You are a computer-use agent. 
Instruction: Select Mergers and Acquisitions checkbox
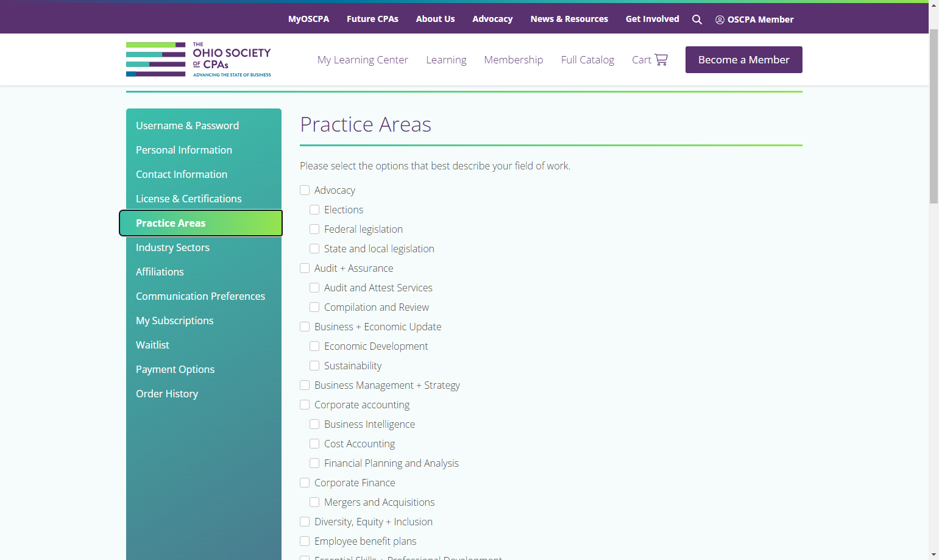click(x=314, y=502)
